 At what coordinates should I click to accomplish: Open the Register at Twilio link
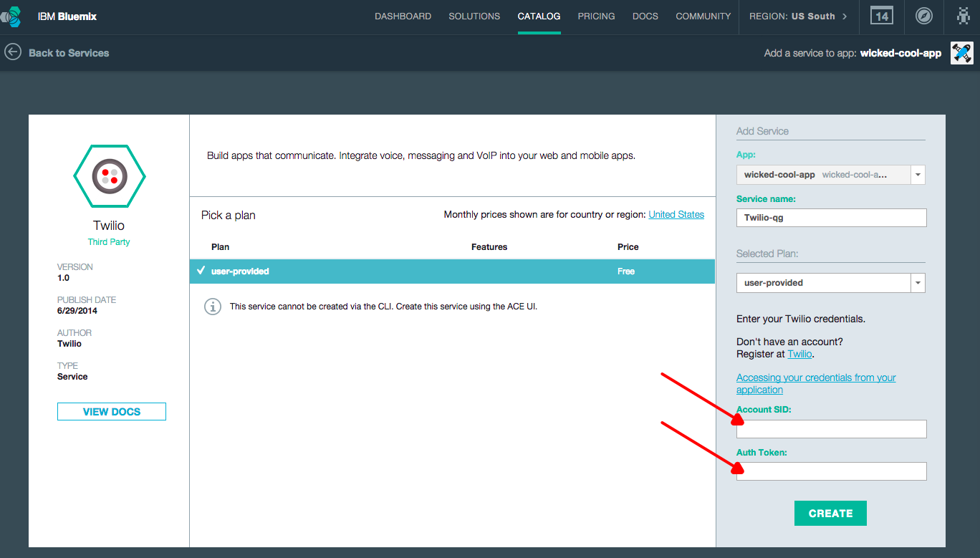799,354
